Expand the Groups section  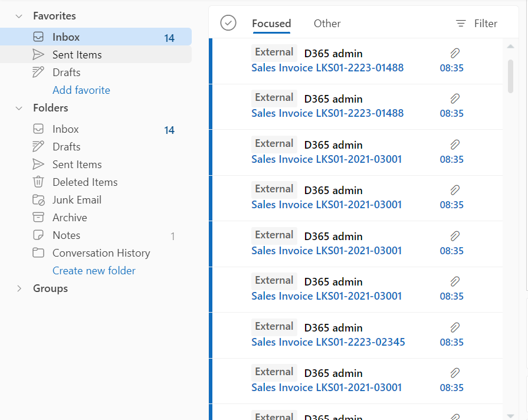(19, 288)
